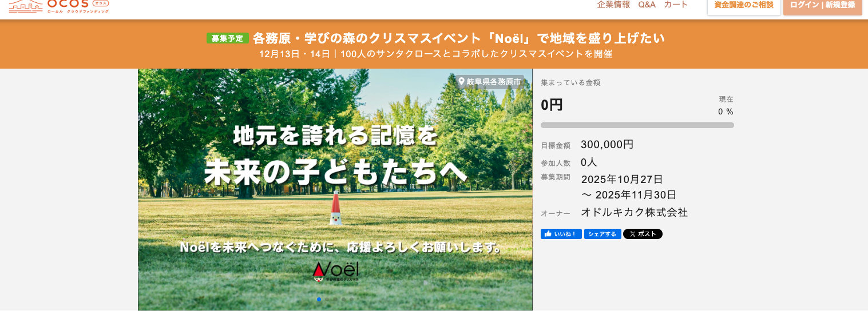Click the 目標金額 label

pos(556,146)
